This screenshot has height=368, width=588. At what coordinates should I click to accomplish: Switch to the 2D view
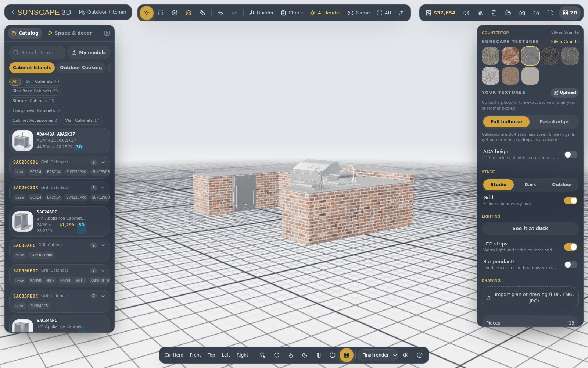(570, 13)
